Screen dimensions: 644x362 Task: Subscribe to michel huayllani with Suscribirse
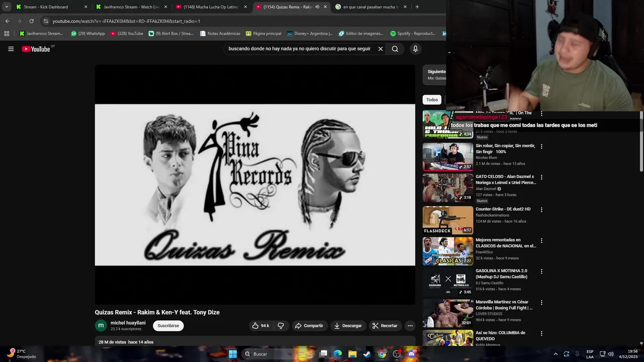pyautogui.click(x=168, y=326)
